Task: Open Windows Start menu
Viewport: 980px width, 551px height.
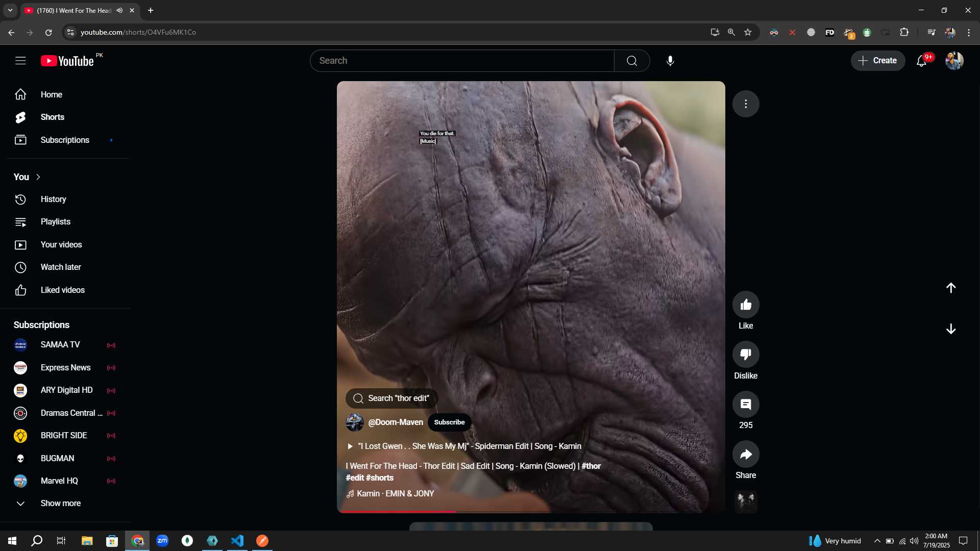Action: tap(12, 541)
